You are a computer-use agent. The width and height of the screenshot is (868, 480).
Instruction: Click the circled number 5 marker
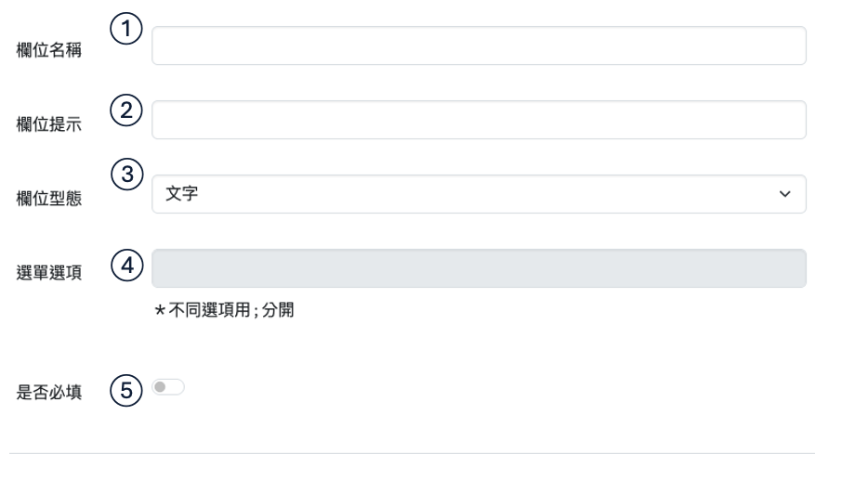(125, 391)
